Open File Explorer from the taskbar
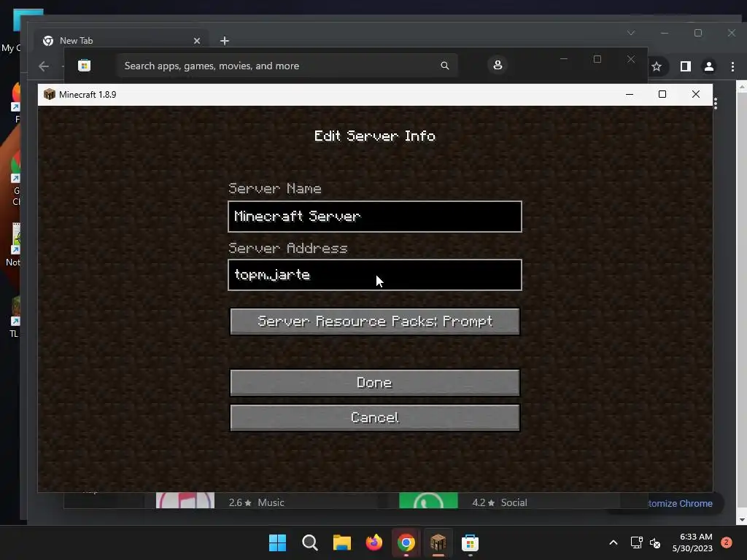The image size is (747, 560). click(x=341, y=542)
